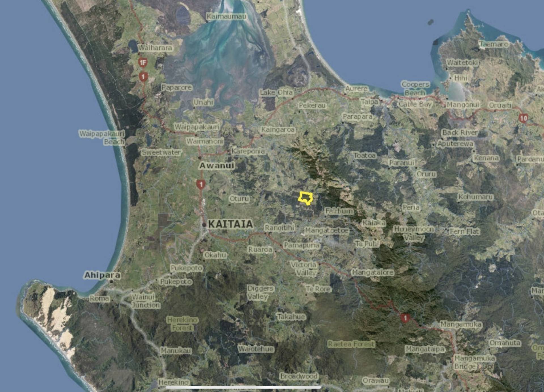Select the Raetea Forest label

351,344
